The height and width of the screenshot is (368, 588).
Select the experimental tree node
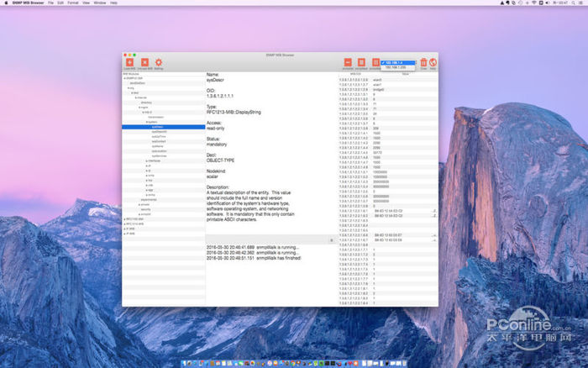click(x=149, y=200)
